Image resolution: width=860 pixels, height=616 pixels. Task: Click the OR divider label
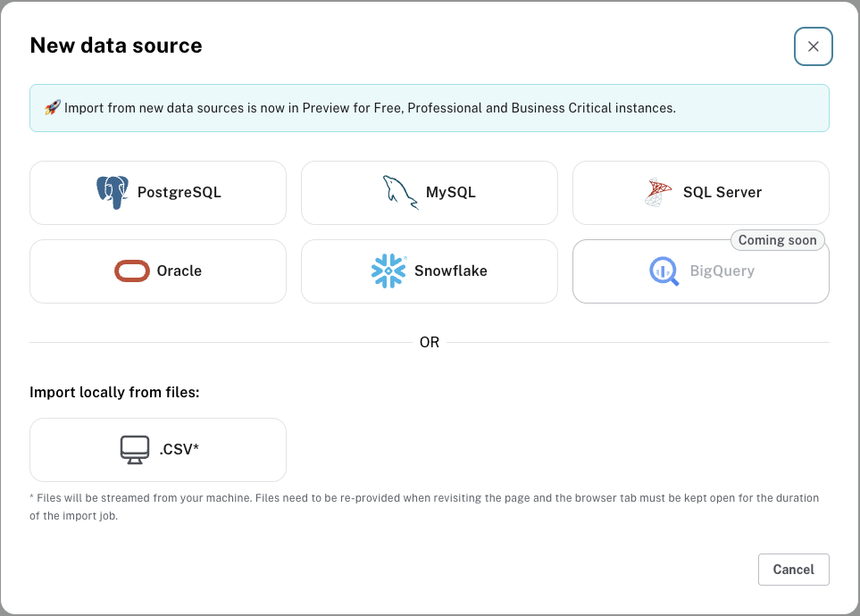pyautogui.click(x=430, y=342)
